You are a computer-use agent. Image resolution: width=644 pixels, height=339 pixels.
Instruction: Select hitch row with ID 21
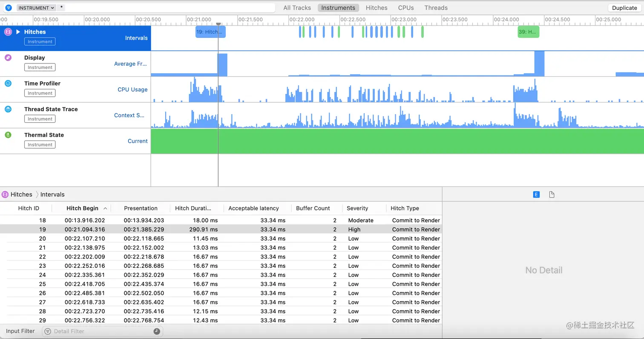click(221, 247)
